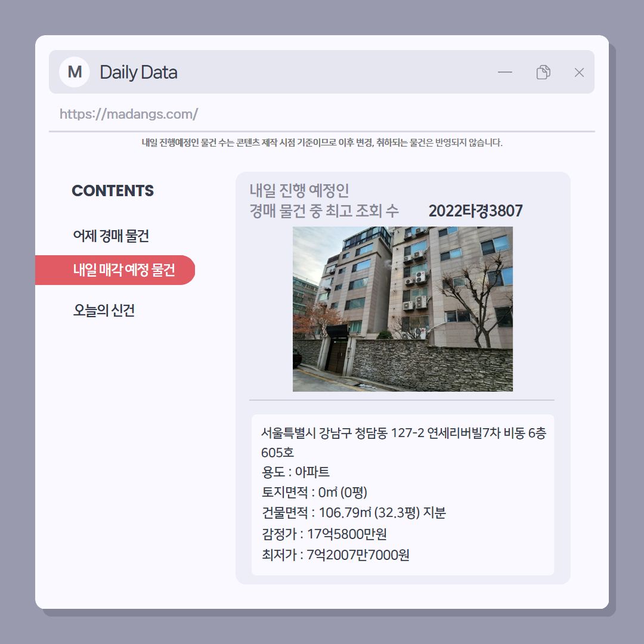Image resolution: width=644 pixels, height=644 pixels.
Task: Click the copy/duplicate pages icon
Action: pos(543,72)
